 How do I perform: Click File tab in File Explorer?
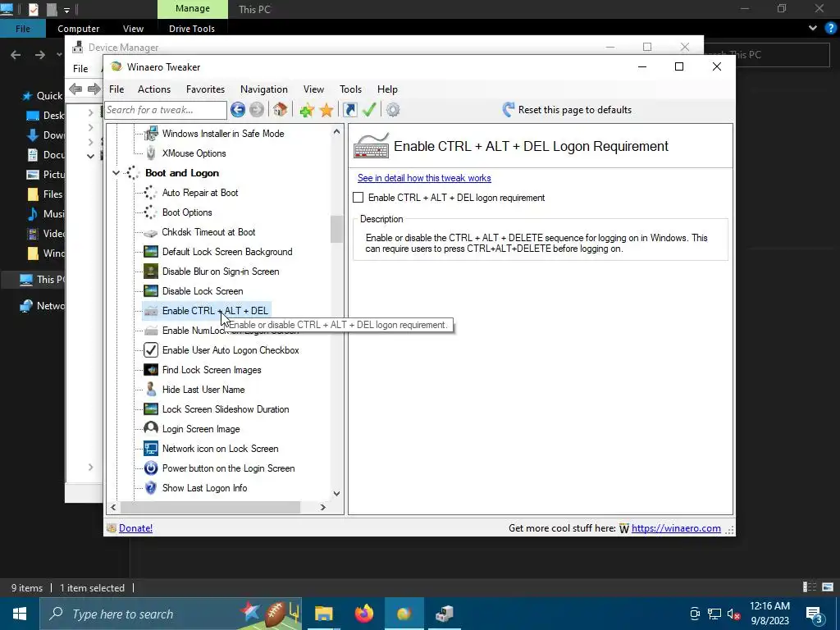pyautogui.click(x=22, y=29)
